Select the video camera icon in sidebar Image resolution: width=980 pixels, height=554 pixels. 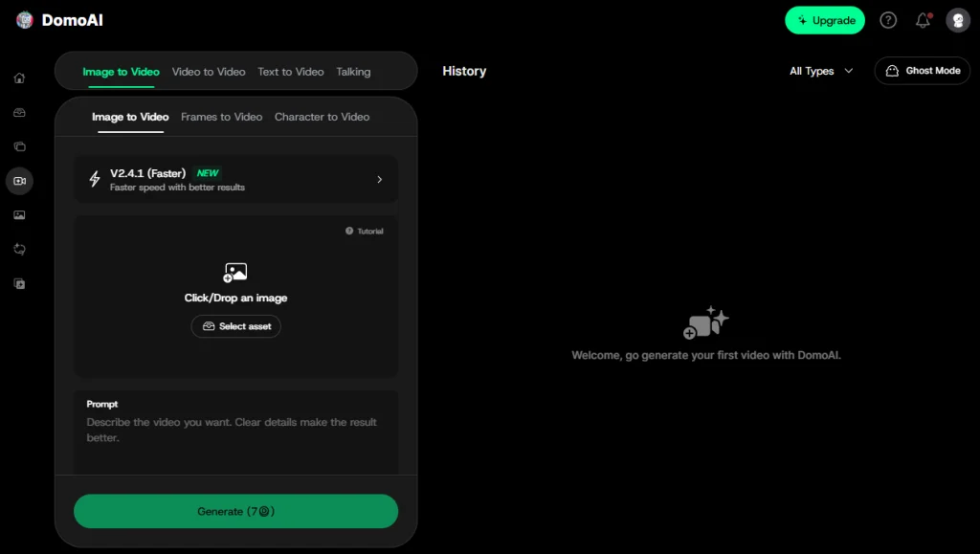(x=19, y=181)
